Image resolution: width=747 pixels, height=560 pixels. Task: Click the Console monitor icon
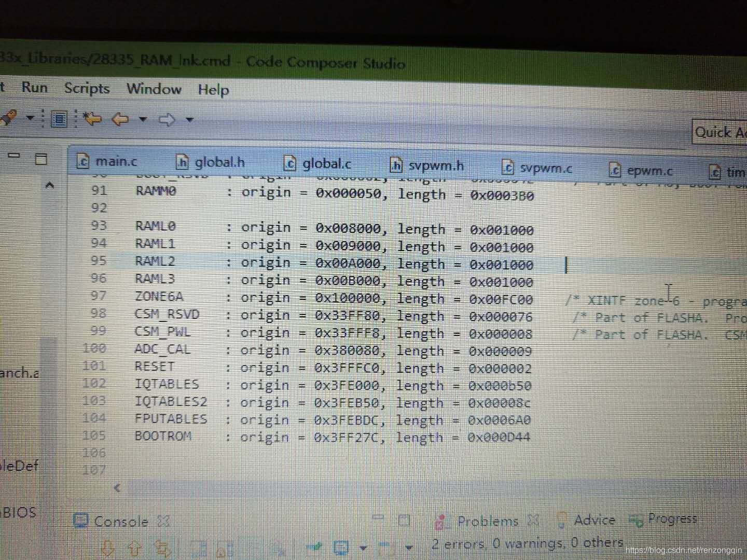click(x=80, y=521)
